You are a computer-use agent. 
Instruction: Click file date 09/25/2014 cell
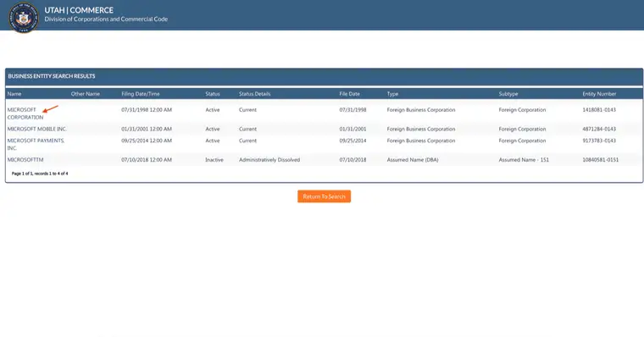pos(353,141)
